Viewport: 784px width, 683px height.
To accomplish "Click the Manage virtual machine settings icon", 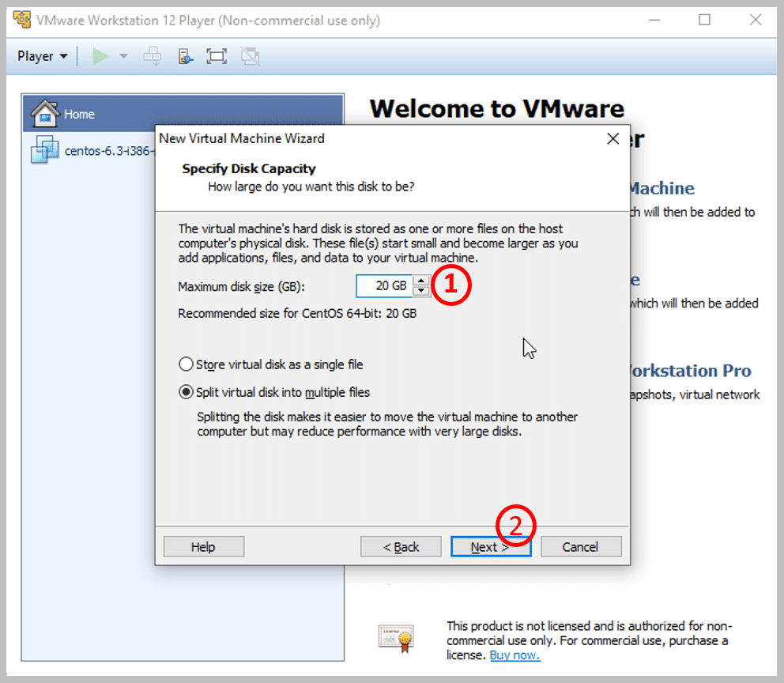I will pos(185,56).
